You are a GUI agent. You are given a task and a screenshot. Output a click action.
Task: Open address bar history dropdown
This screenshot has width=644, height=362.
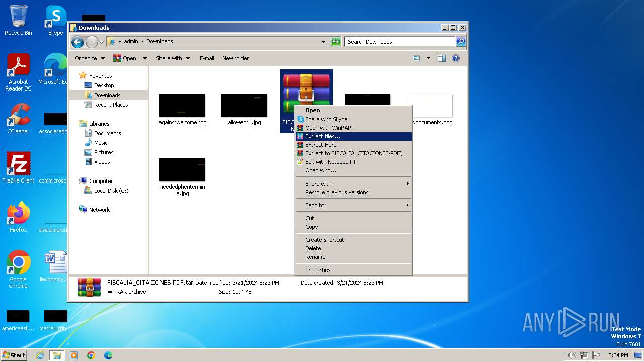323,42
